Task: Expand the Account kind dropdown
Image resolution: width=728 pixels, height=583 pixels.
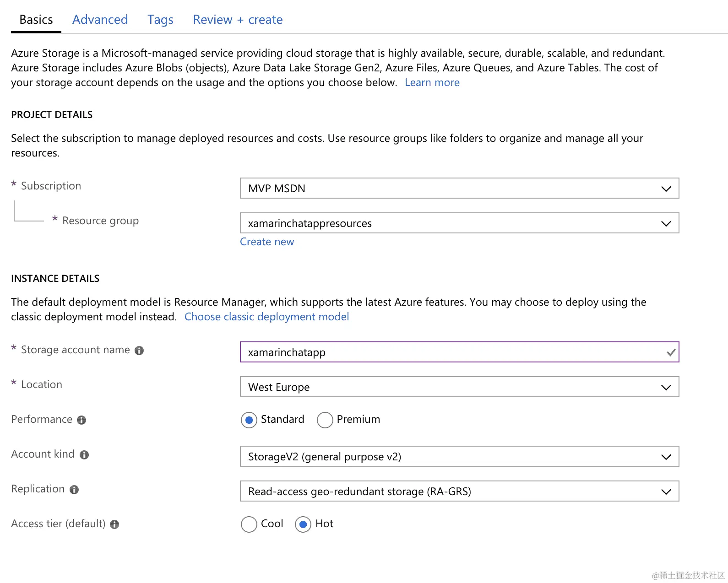Action: [459, 457]
